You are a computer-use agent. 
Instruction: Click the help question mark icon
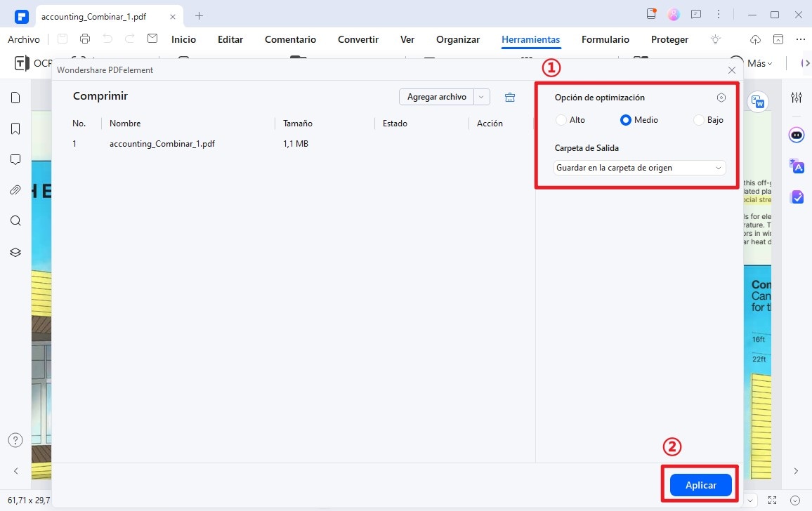(x=15, y=440)
